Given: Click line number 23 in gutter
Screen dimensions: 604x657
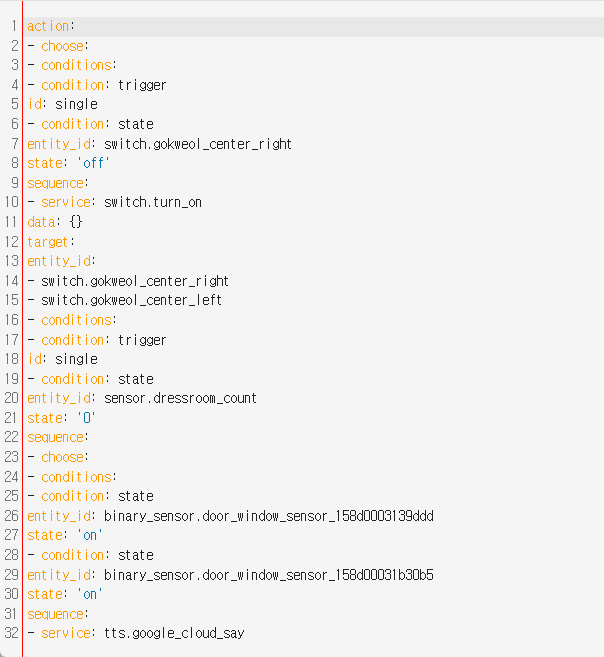Looking at the screenshot, I should pyautogui.click(x=12, y=457).
